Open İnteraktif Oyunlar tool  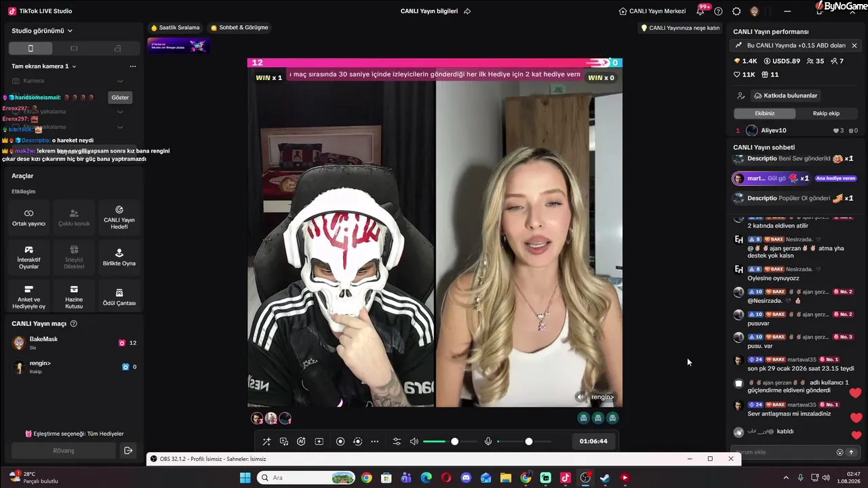28,257
